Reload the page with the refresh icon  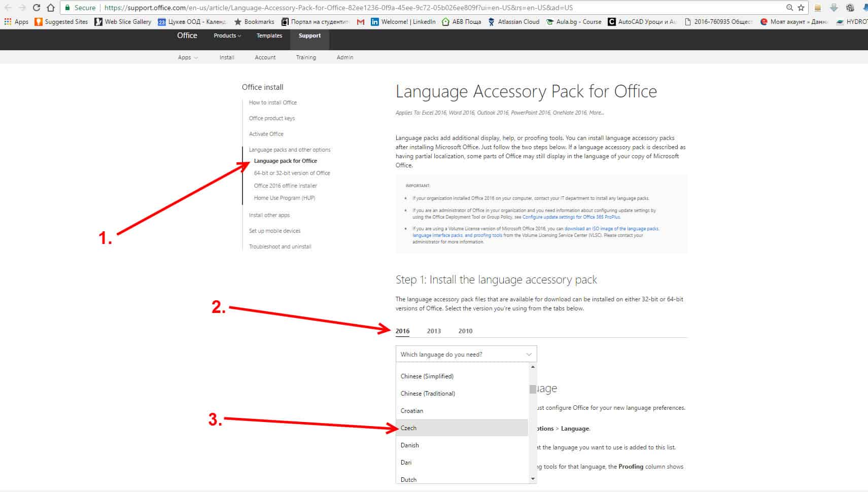(37, 8)
